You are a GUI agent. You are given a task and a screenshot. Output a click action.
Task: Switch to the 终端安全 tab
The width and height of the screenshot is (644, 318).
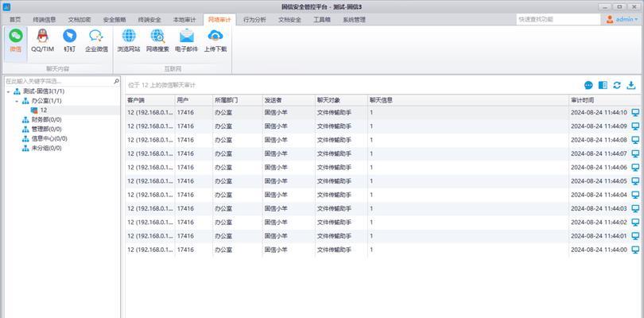pos(149,19)
